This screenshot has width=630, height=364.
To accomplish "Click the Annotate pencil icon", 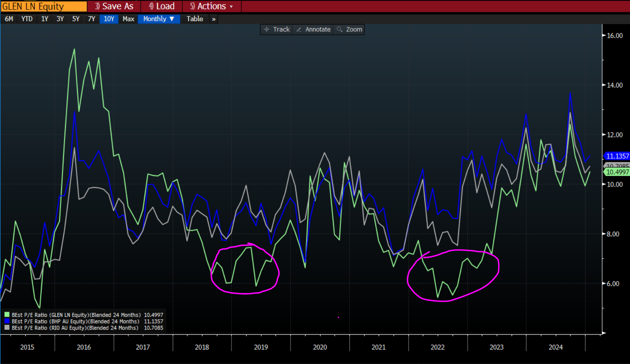I will (x=299, y=29).
